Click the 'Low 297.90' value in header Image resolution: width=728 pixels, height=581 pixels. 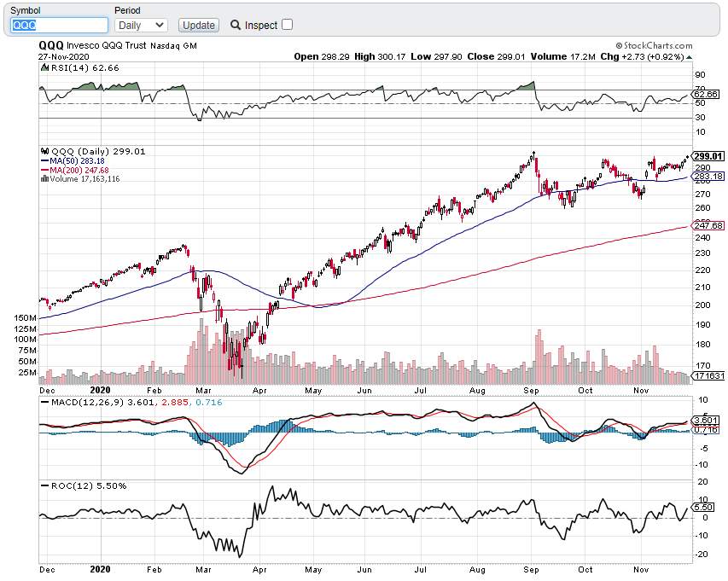(x=436, y=56)
